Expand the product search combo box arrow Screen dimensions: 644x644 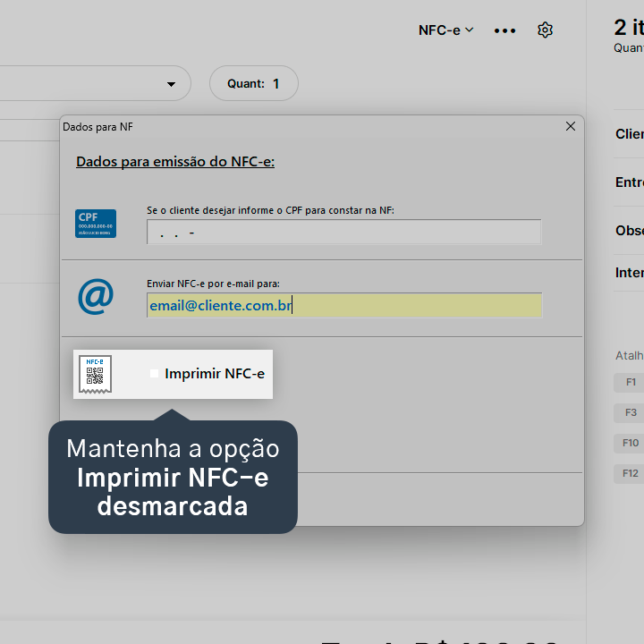(x=171, y=84)
